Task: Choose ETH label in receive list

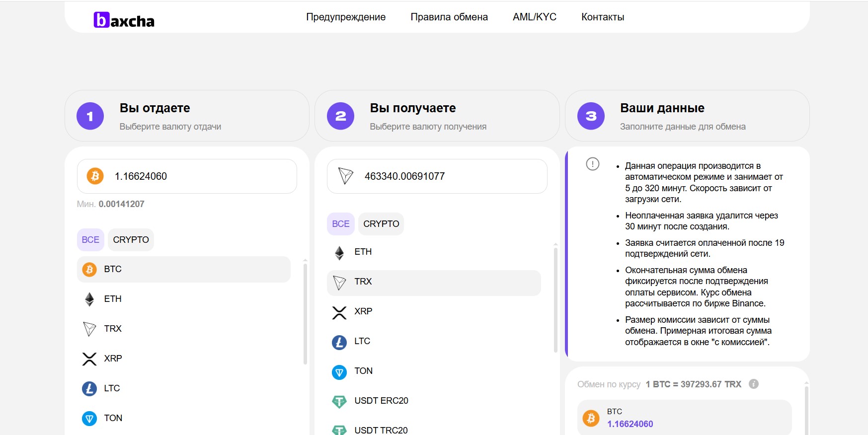Action: tap(363, 252)
